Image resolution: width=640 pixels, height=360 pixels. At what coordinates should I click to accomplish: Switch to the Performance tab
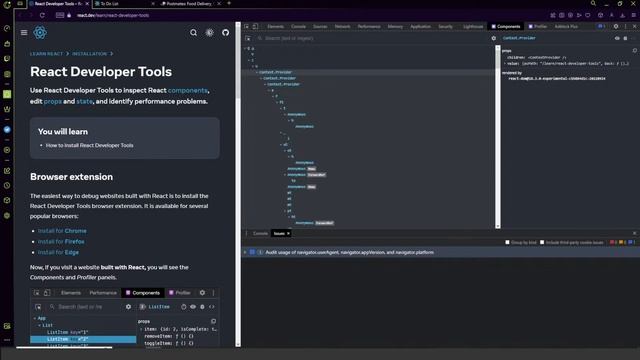369,27
